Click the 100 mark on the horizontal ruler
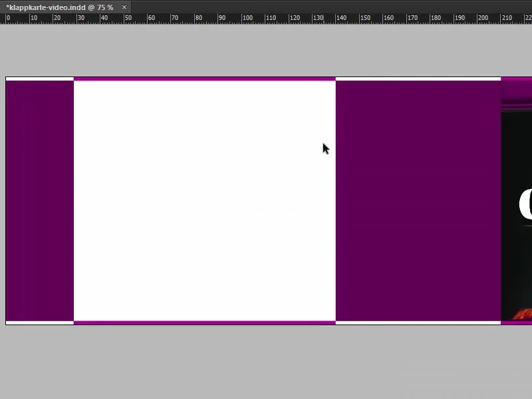 click(x=247, y=18)
